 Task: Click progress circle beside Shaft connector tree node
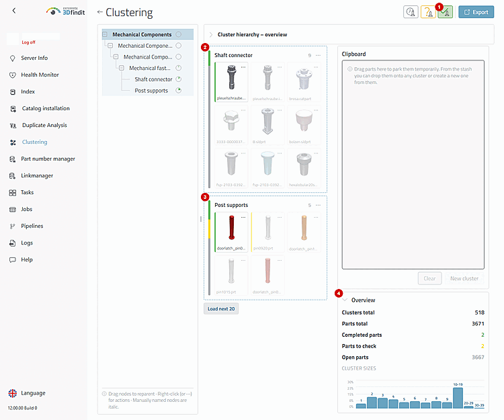[x=178, y=79]
